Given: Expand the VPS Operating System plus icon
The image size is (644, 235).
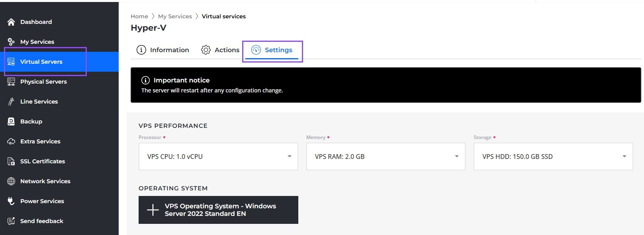Looking at the screenshot, I should (x=153, y=210).
